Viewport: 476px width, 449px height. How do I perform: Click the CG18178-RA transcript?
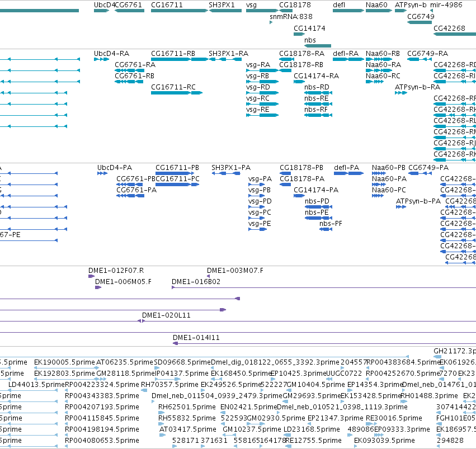click(x=286, y=59)
